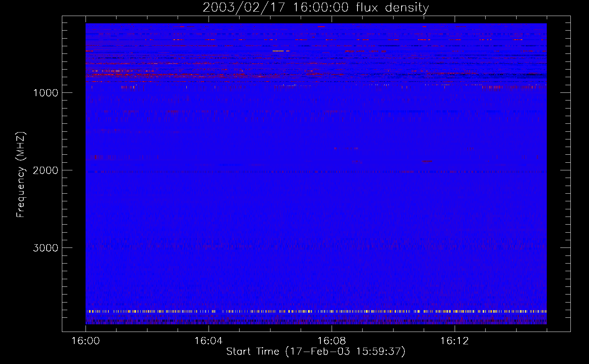Screen dimensions: 589x364
Task: Select the 2000 frequency tick label
Action: point(46,170)
